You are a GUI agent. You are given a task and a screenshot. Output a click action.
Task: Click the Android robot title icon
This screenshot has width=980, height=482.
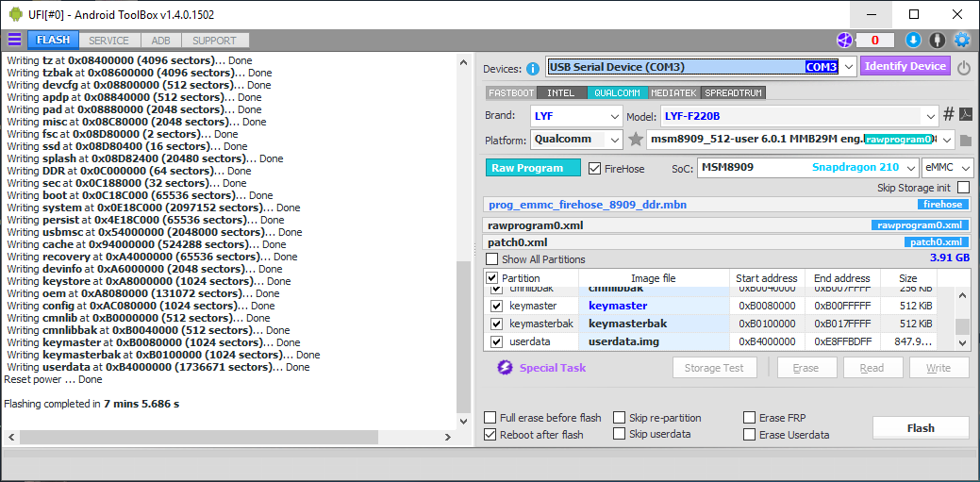click(15, 14)
